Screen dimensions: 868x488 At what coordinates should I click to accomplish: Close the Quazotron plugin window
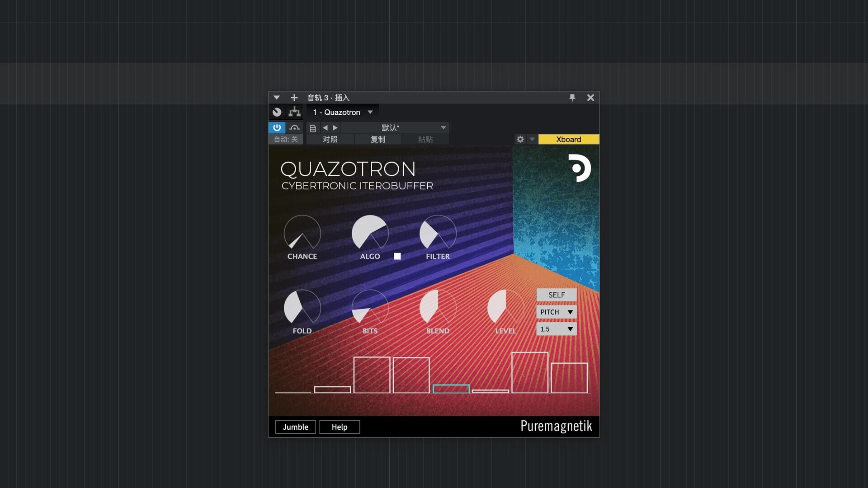click(590, 98)
